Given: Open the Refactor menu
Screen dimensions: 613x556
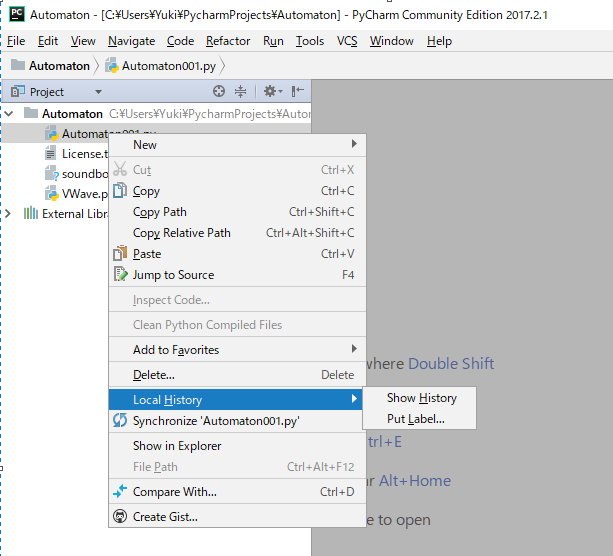Looking at the screenshot, I should click(x=228, y=41).
